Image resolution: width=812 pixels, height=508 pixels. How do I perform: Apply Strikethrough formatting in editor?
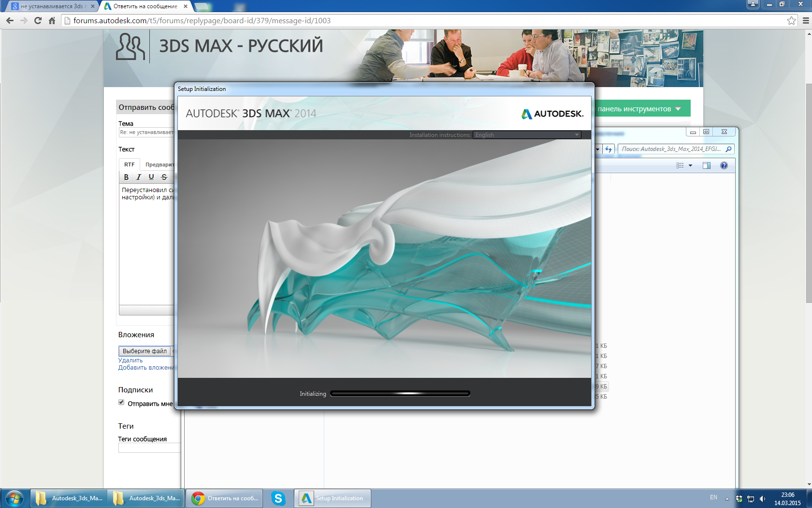(x=164, y=177)
